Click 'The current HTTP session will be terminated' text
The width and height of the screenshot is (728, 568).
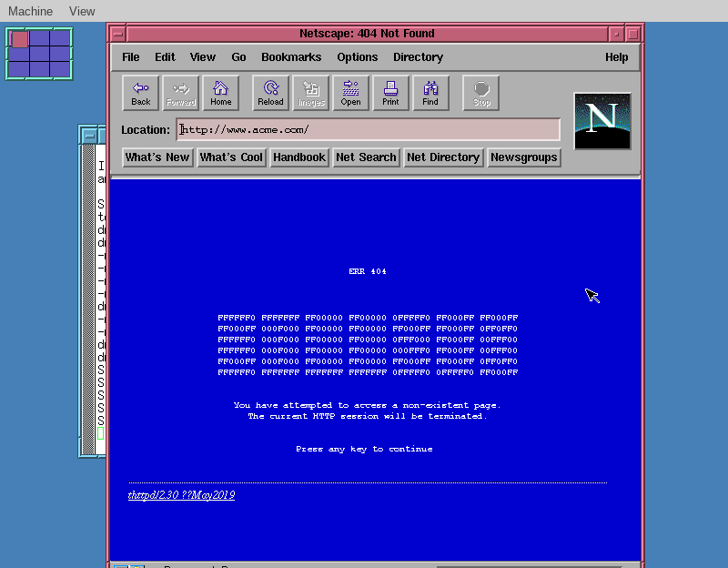coord(366,416)
